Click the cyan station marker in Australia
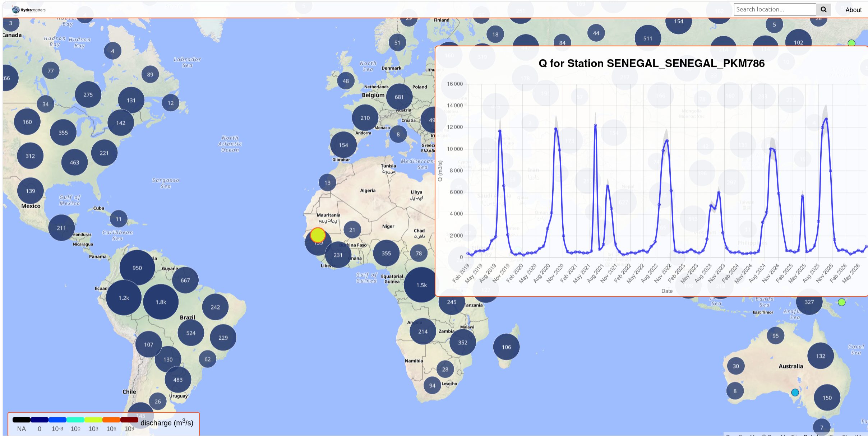The height and width of the screenshot is (436, 868). click(x=795, y=393)
